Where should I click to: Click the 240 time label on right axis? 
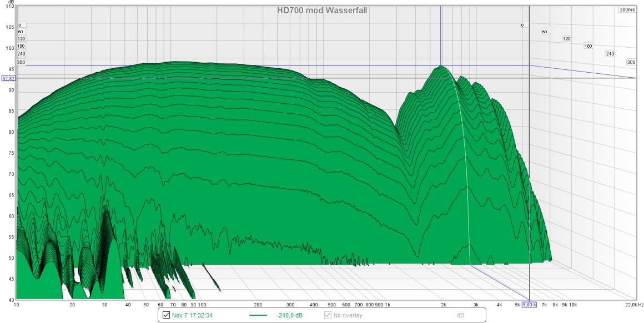pos(610,52)
